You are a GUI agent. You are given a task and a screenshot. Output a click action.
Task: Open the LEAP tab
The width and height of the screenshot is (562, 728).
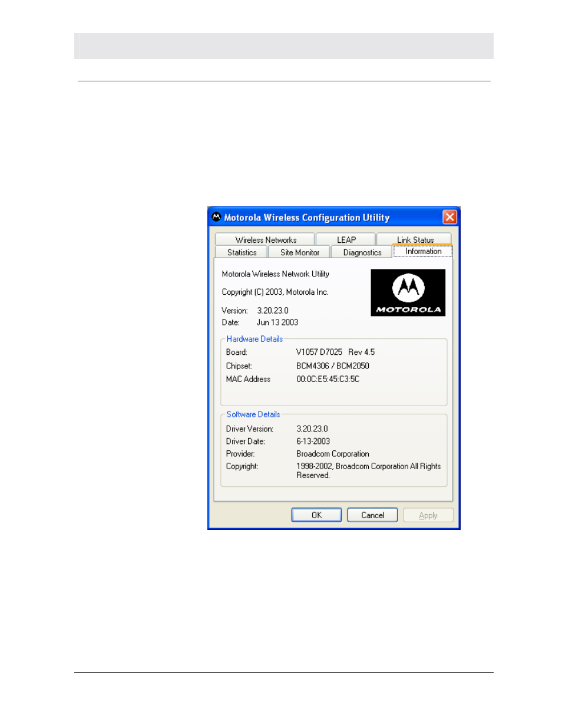click(346, 239)
